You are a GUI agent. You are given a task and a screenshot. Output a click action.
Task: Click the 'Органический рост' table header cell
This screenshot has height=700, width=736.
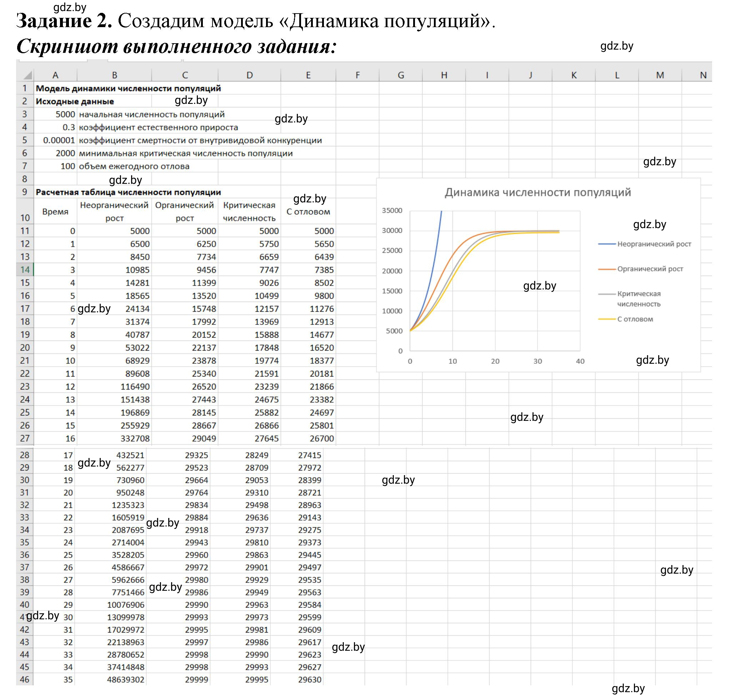[185, 212]
